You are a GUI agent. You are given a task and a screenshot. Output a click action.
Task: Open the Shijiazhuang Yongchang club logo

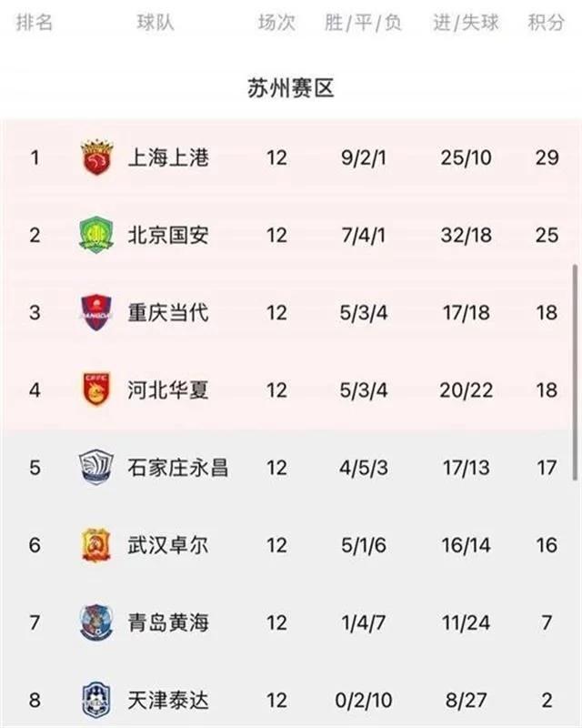pyautogui.click(x=96, y=463)
